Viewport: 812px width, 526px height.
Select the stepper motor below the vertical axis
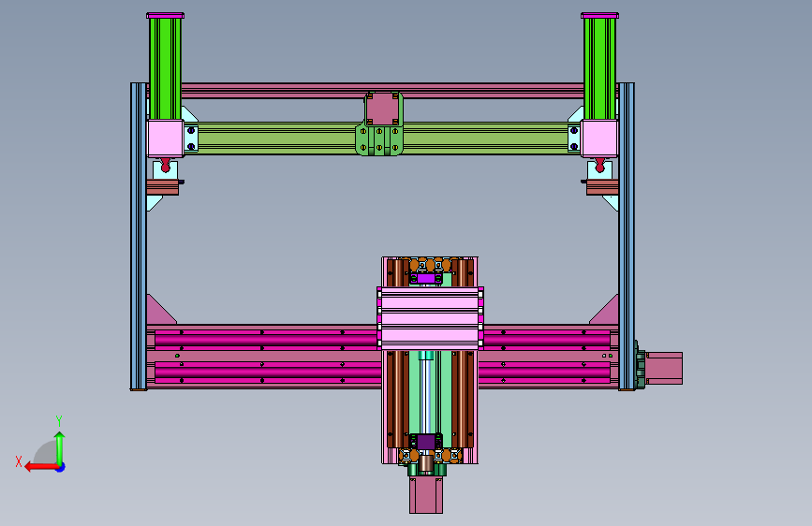[x=426, y=495]
